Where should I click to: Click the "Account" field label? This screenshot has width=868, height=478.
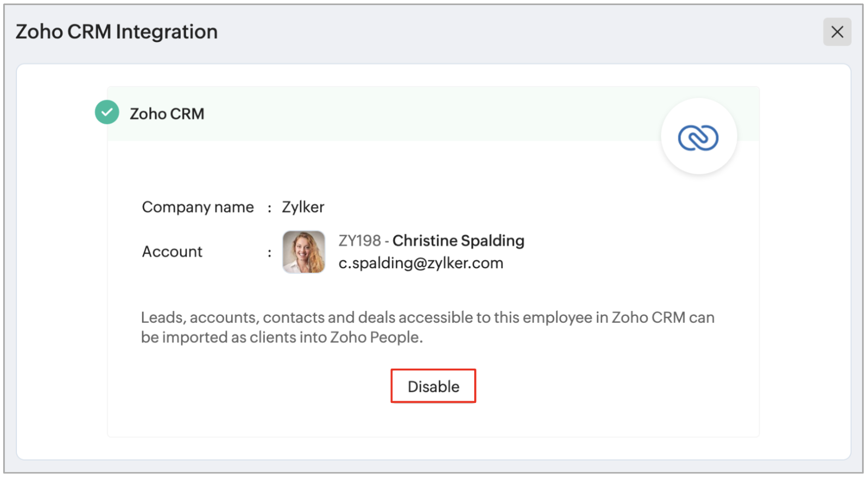tap(172, 252)
